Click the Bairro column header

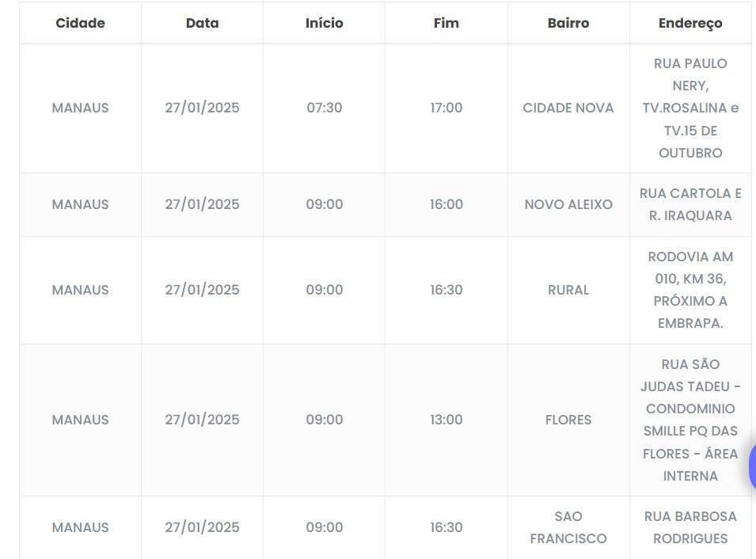[x=568, y=23]
